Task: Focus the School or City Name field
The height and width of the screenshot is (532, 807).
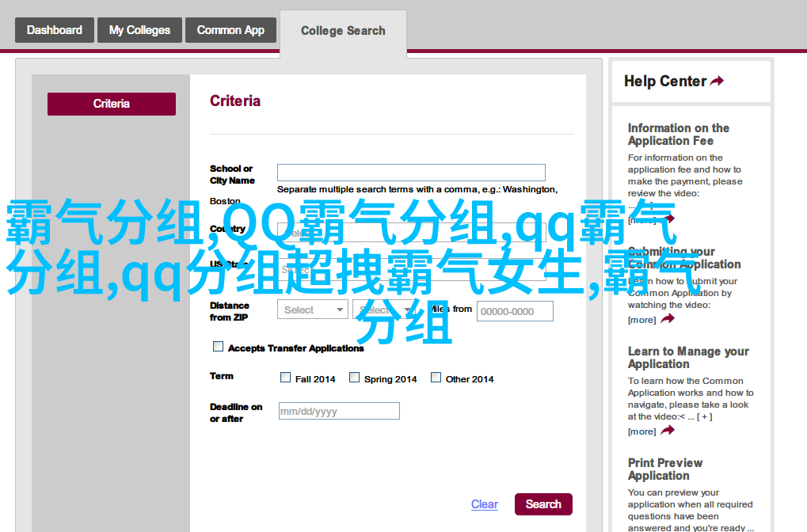Action: point(411,173)
